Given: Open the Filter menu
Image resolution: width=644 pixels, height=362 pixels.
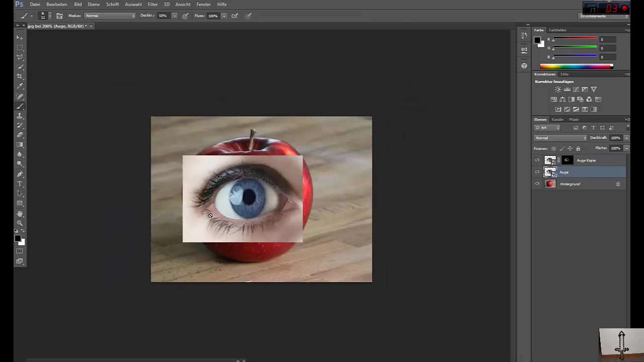Looking at the screenshot, I should (x=152, y=5).
